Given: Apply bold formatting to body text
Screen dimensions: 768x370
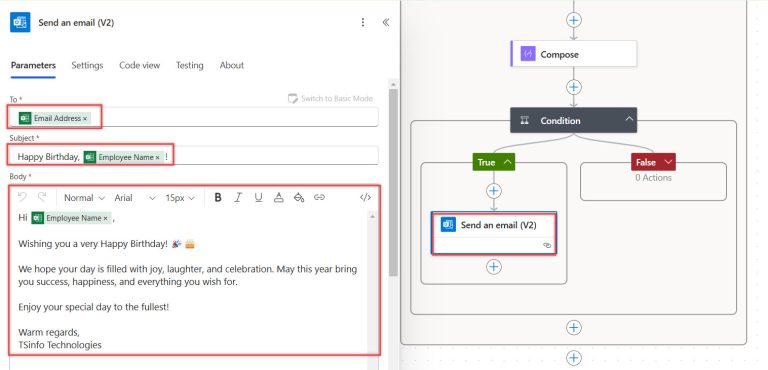Looking at the screenshot, I should click(218, 197).
